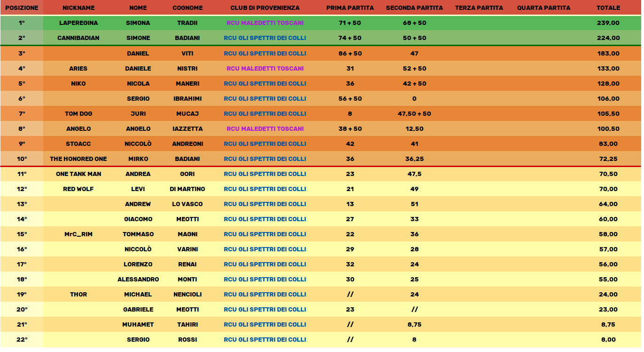Click surname LO VASCO

click(188, 204)
